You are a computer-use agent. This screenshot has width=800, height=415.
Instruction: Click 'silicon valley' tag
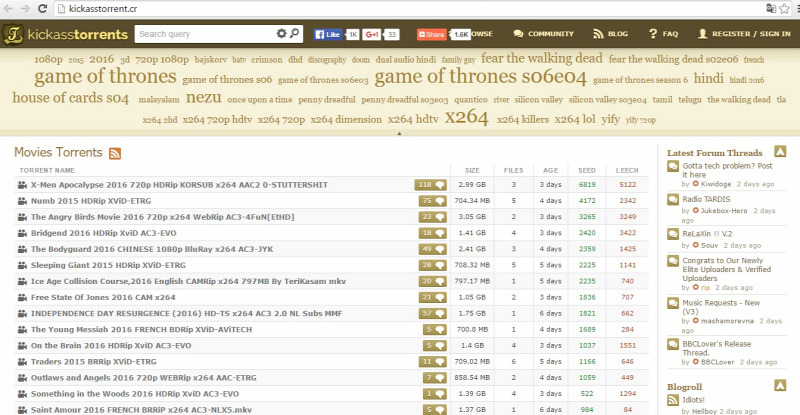click(538, 100)
